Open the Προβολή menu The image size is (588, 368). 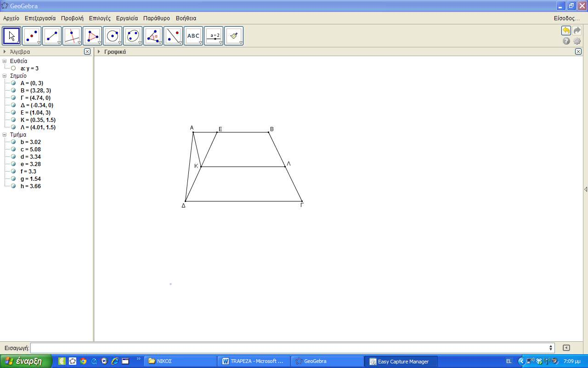(72, 18)
